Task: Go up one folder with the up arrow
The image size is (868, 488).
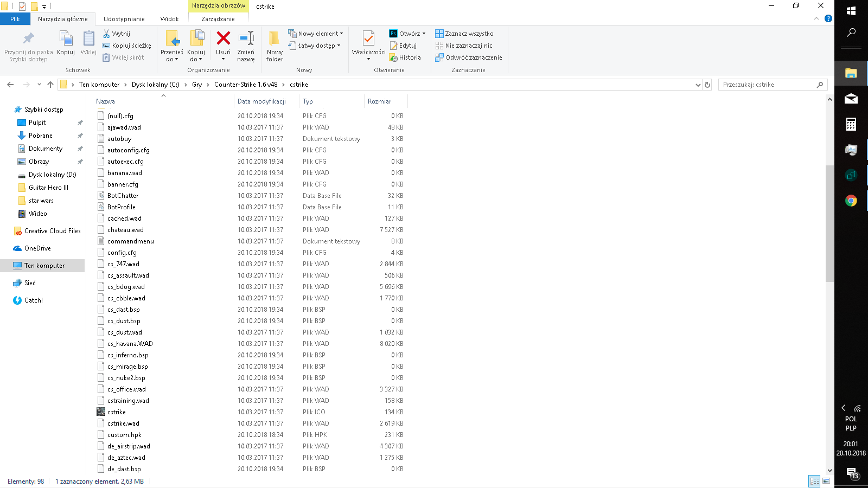Action: [50, 85]
